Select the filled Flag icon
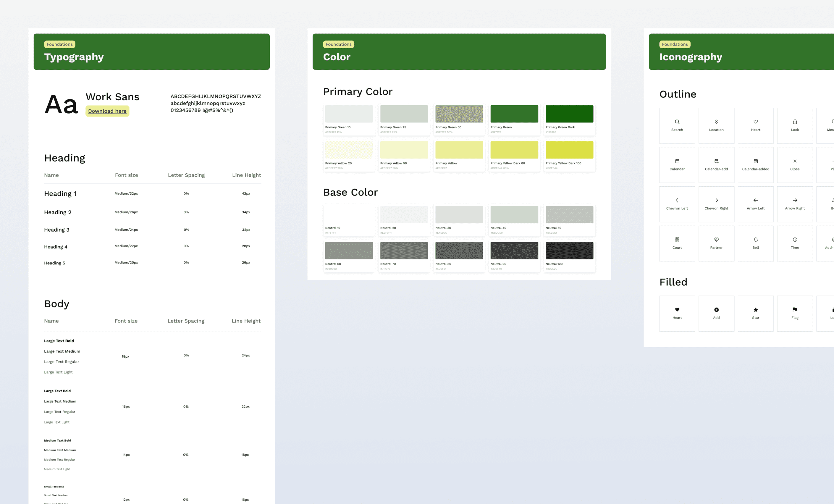 795,310
